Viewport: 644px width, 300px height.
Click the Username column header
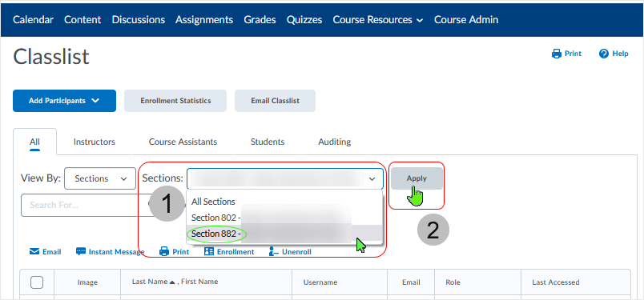click(320, 282)
